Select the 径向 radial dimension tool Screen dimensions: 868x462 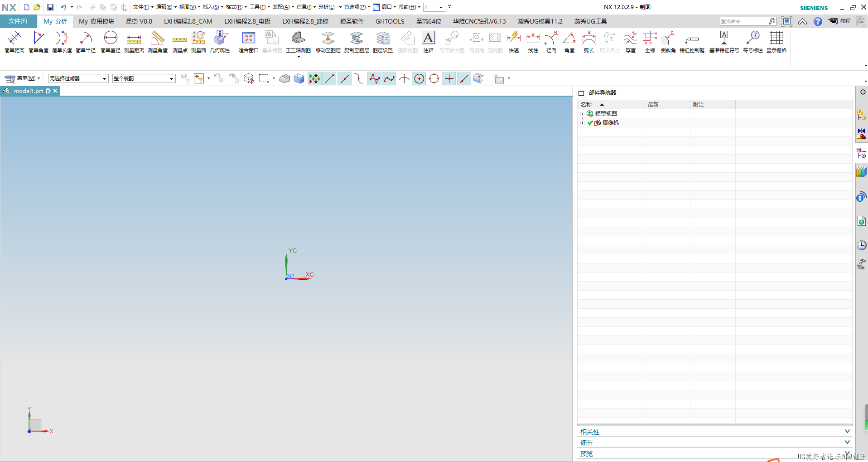coord(551,42)
